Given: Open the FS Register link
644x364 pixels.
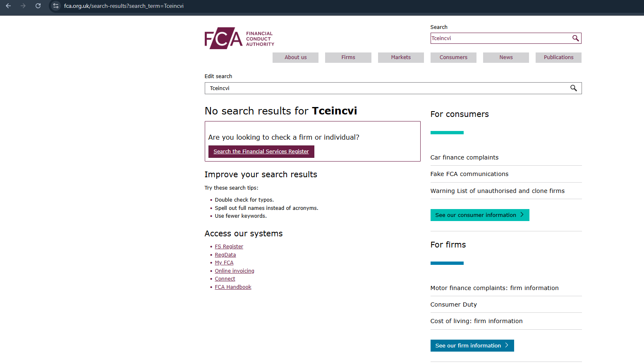Looking at the screenshot, I should tap(229, 247).
